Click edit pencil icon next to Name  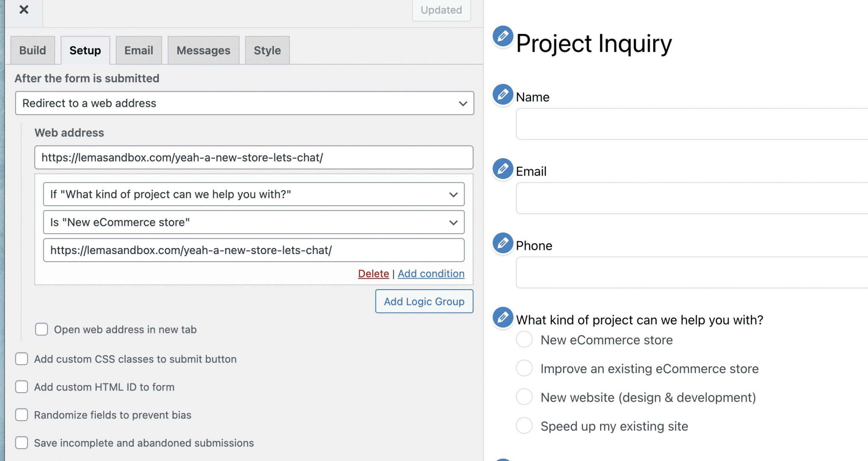click(503, 95)
